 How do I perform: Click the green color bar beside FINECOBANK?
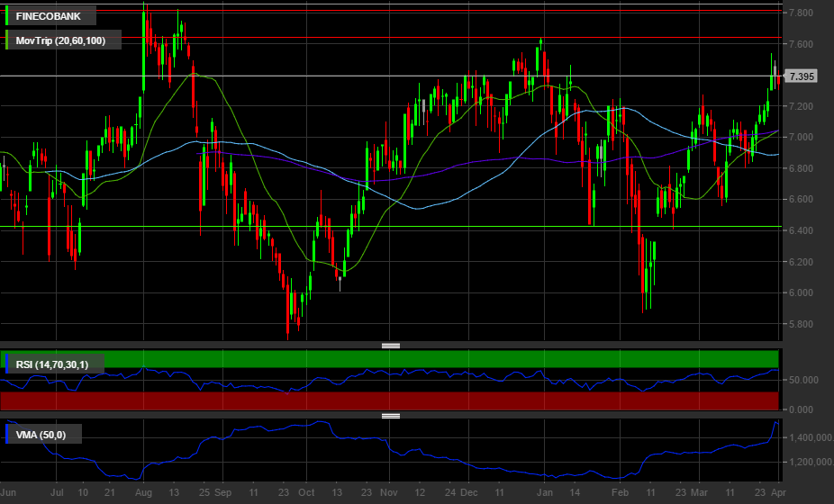(x=7, y=15)
